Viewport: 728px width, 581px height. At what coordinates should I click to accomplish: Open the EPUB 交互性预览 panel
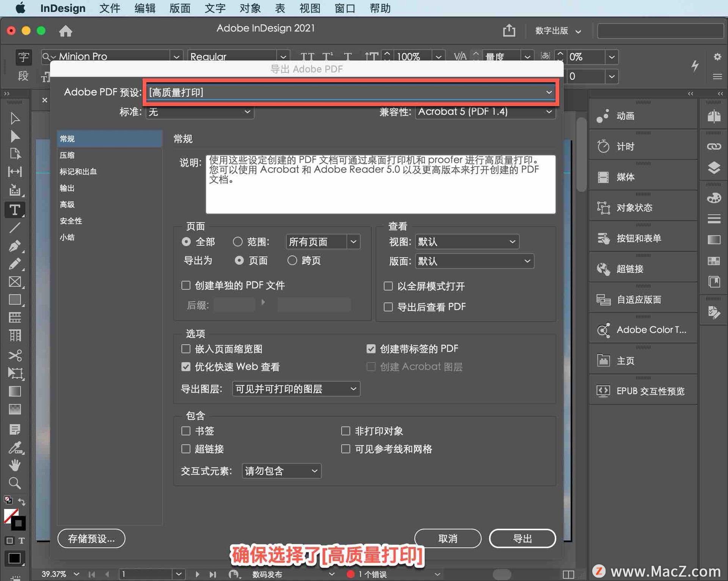click(x=643, y=391)
